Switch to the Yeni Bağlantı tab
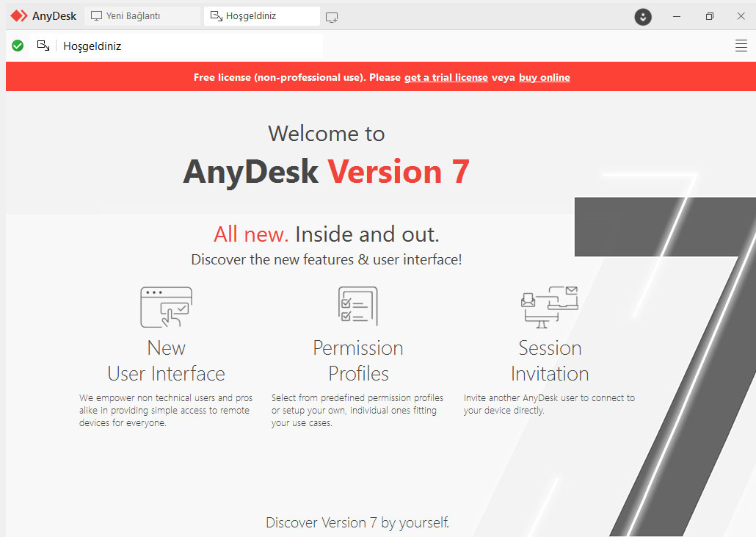Screen dimensions: 756x537 (142, 16)
